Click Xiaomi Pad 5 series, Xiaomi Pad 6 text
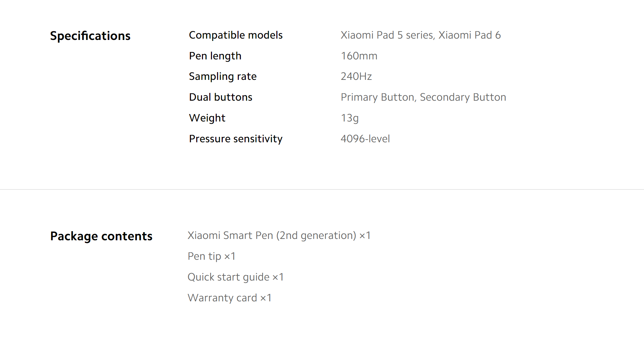The width and height of the screenshot is (644, 351). [421, 35]
